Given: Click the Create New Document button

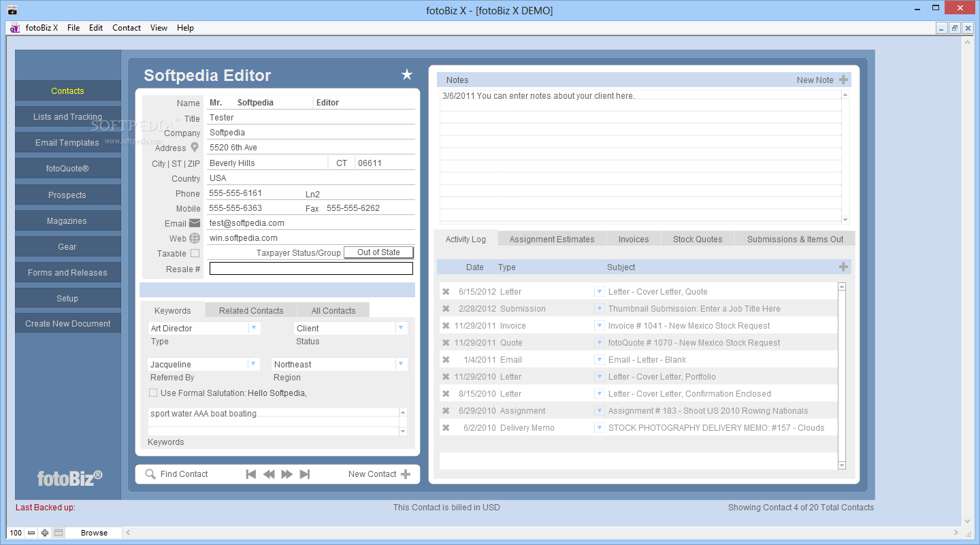Looking at the screenshot, I should (67, 324).
